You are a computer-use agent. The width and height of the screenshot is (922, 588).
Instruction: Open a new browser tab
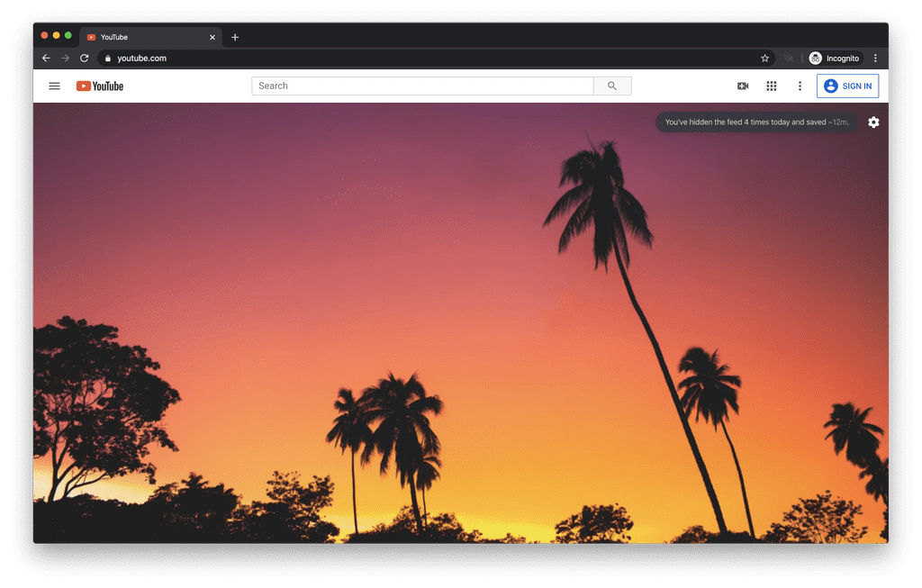tap(235, 37)
